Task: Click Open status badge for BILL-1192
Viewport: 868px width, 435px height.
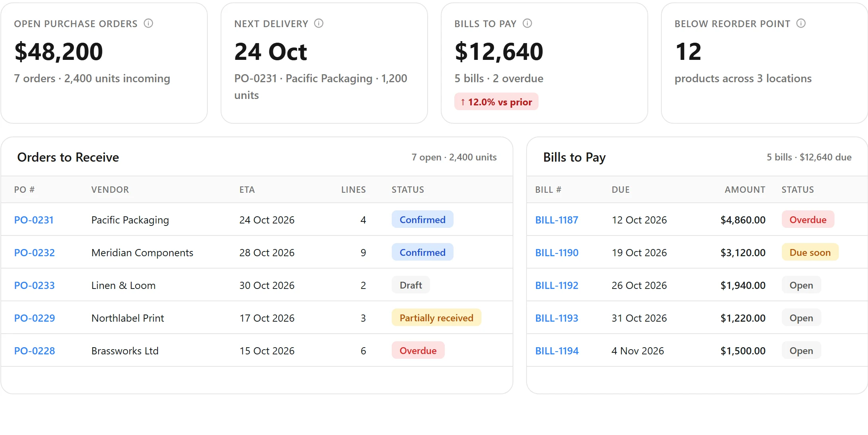Action: [801, 285]
